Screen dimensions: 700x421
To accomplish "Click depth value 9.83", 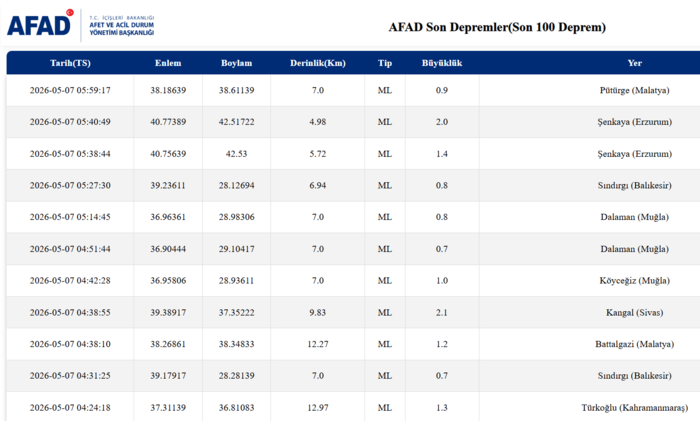I will coord(318,313).
